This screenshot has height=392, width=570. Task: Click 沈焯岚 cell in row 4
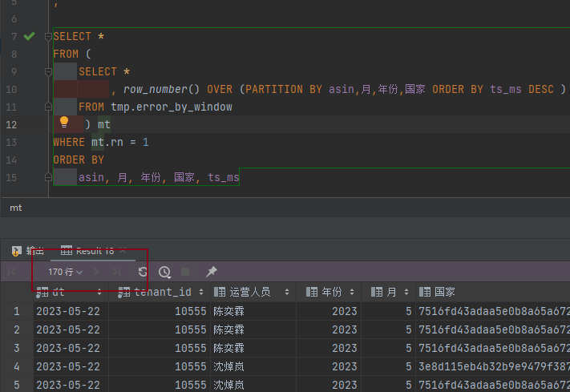(253, 366)
